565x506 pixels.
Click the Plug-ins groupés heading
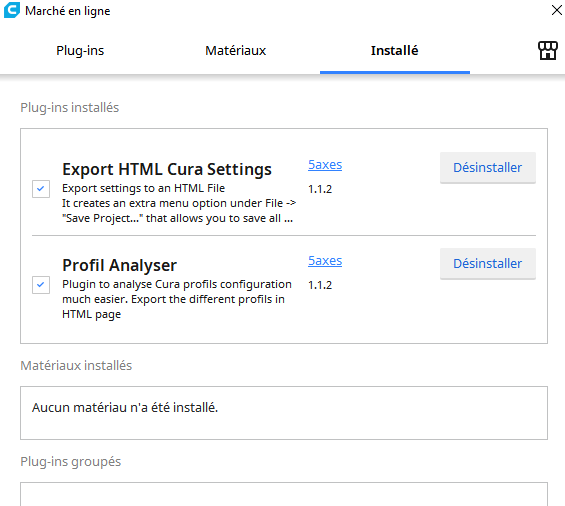coord(71,462)
